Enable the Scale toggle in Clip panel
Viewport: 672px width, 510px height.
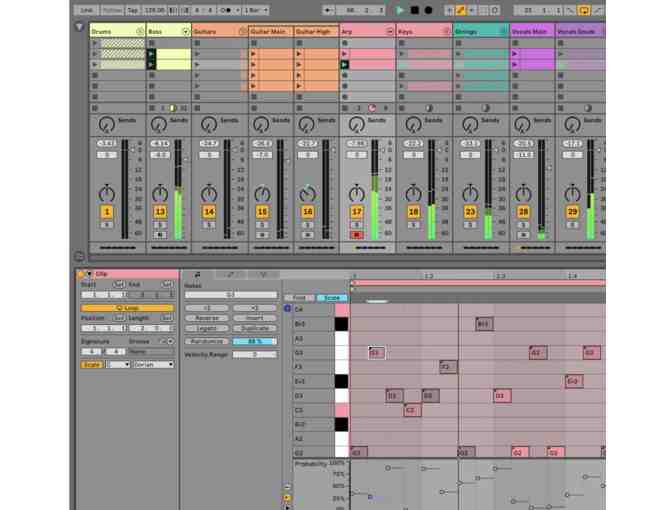pos(91,364)
